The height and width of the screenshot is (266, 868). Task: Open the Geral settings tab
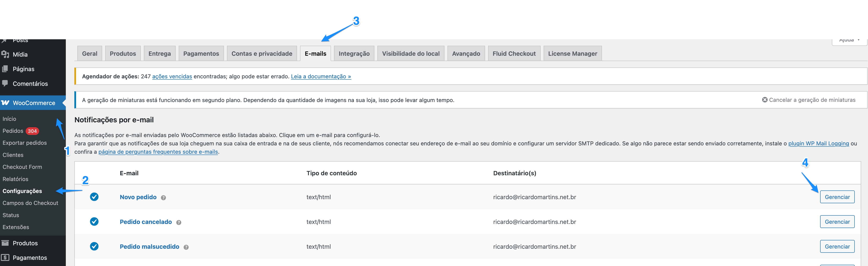click(90, 53)
